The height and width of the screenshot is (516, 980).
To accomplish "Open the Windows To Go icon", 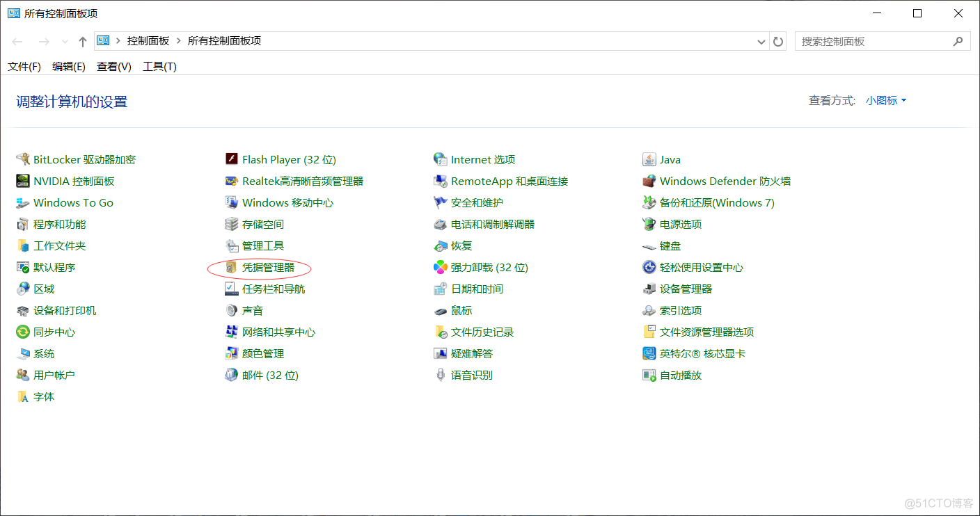I will [x=23, y=202].
